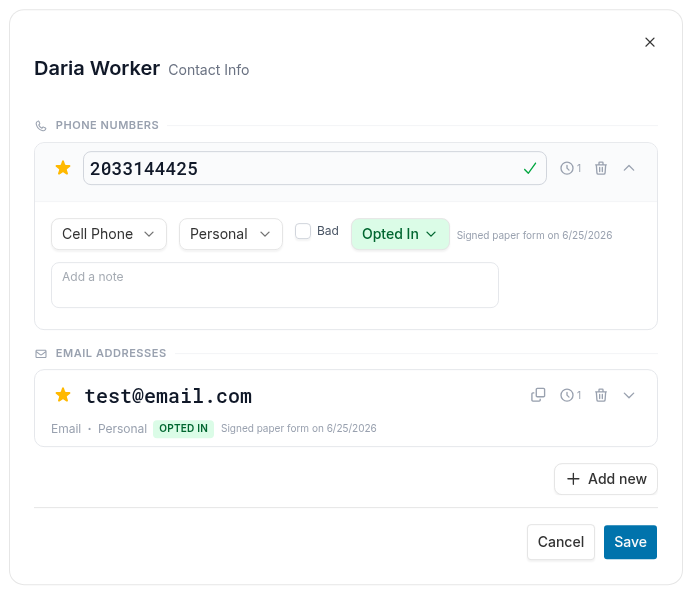The image size is (692, 594).
Task: Click the PHONE NUMBERS section heading
Action: pos(107,125)
